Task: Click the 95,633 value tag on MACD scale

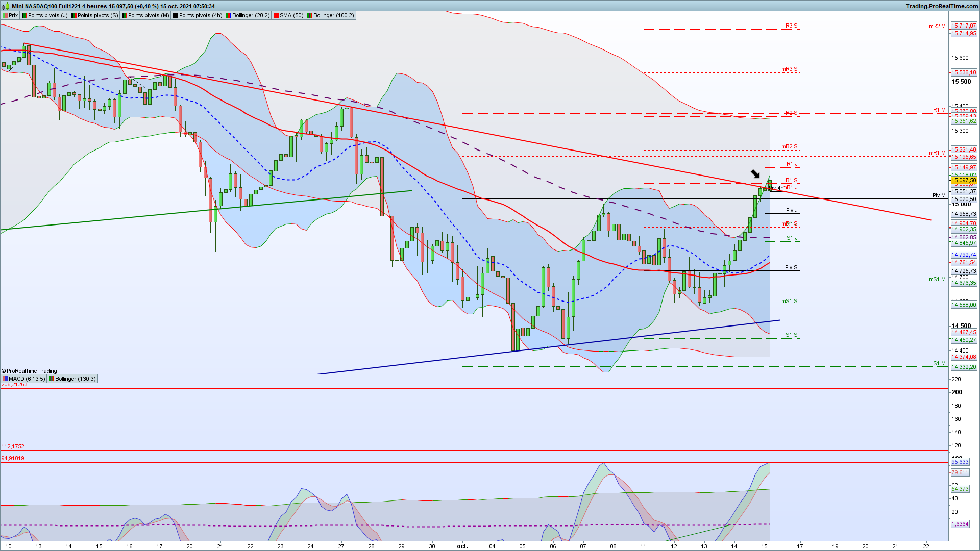Action: 960,462
